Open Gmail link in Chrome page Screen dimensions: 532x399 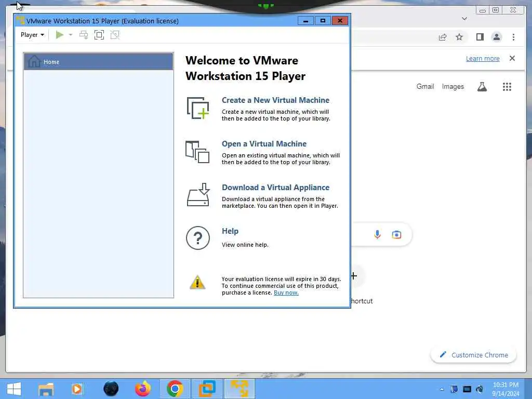tap(425, 87)
